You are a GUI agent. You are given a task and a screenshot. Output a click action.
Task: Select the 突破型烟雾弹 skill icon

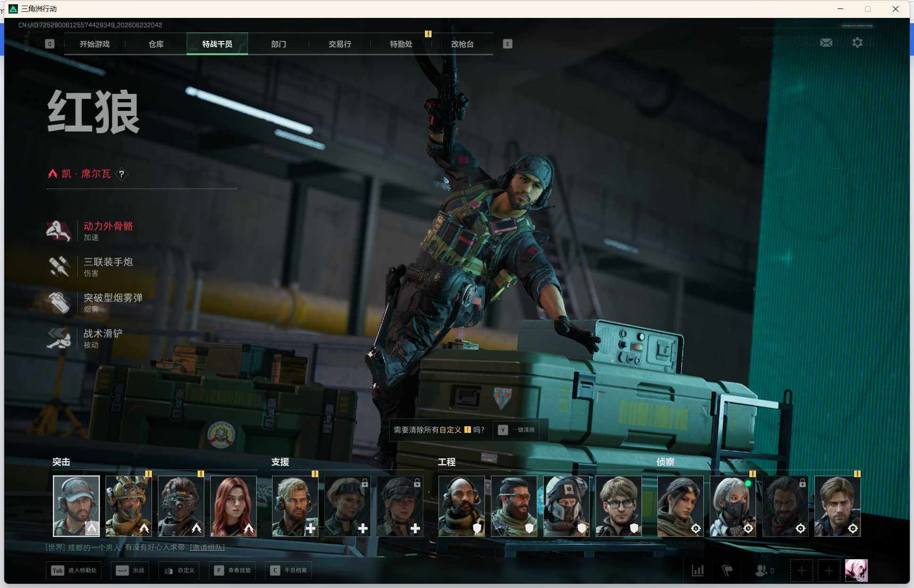(x=58, y=302)
